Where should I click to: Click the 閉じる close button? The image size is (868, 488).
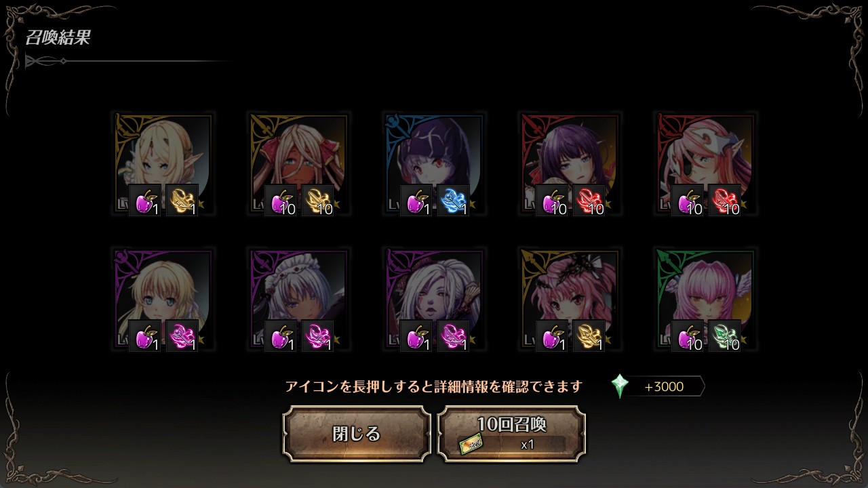357,434
